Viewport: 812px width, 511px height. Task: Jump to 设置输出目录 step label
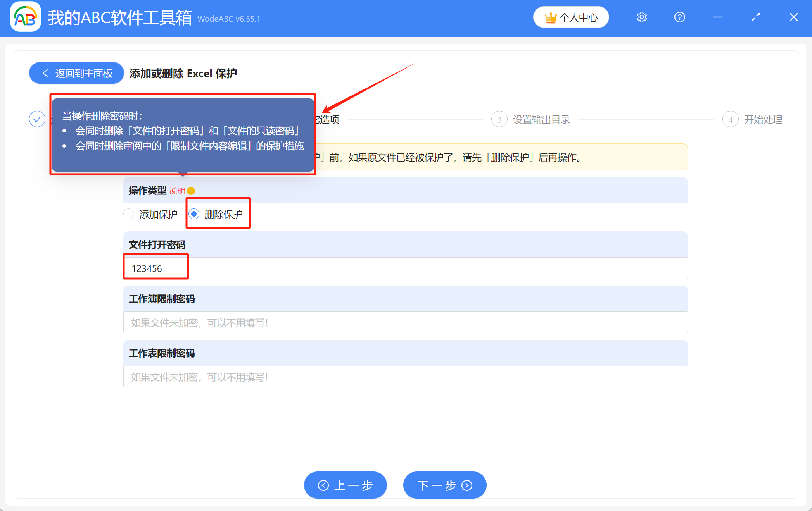click(541, 120)
